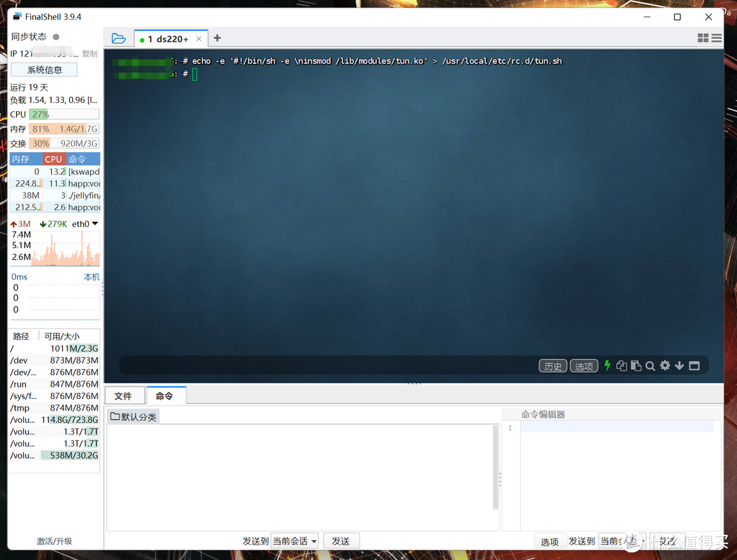Add a new tab with plus icon
The image size is (737, 560).
pyautogui.click(x=217, y=38)
